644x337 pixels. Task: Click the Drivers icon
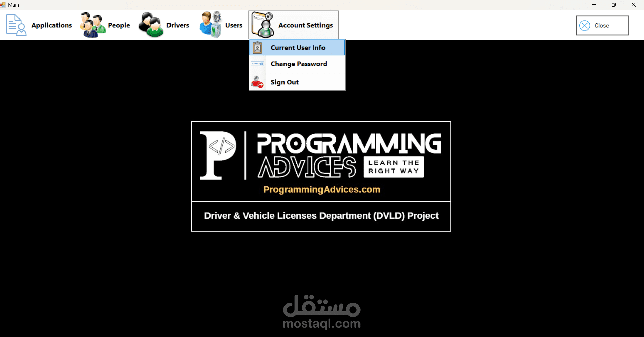pos(151,25)
